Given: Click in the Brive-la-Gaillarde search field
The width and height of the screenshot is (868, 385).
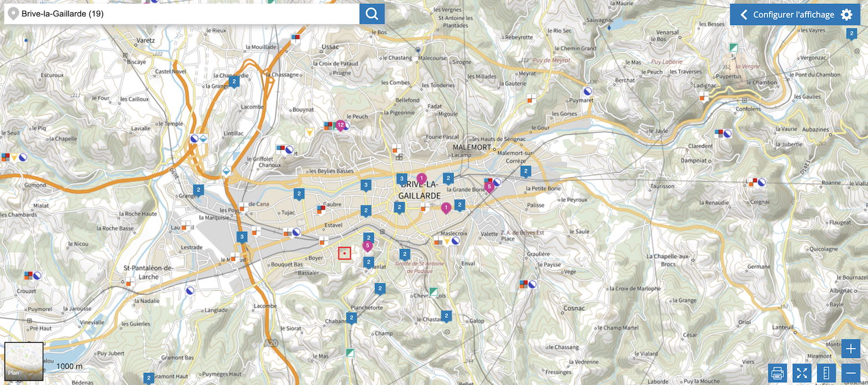Looking at the screenshot, I should pyautogui.click(x=185, y=14).
